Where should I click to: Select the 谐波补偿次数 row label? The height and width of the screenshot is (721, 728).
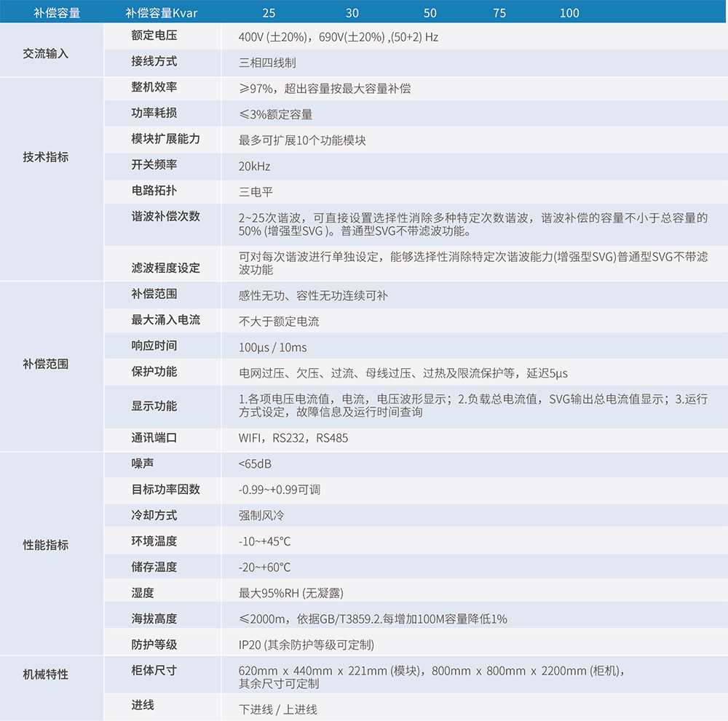click(165, 217)
